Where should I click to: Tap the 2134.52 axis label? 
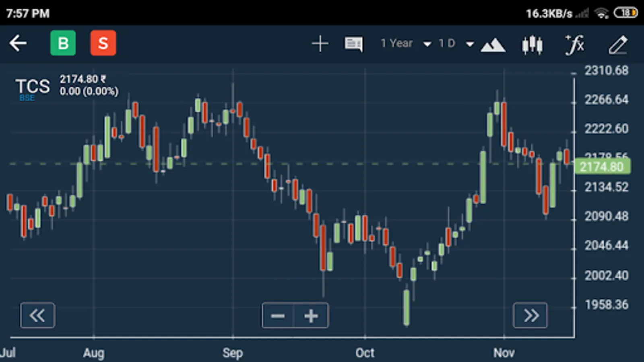(x=606, y=187)
